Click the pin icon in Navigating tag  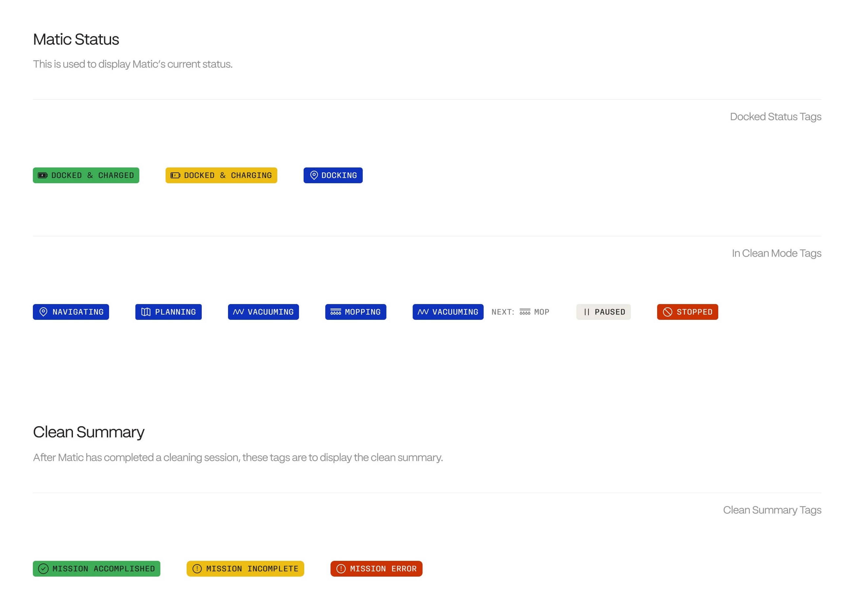point(43,312)
